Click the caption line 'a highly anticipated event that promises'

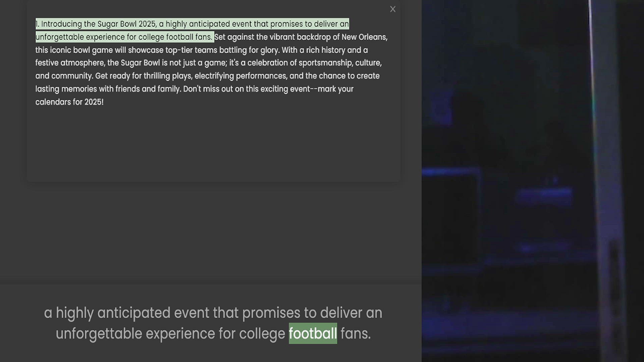point(213,313)
